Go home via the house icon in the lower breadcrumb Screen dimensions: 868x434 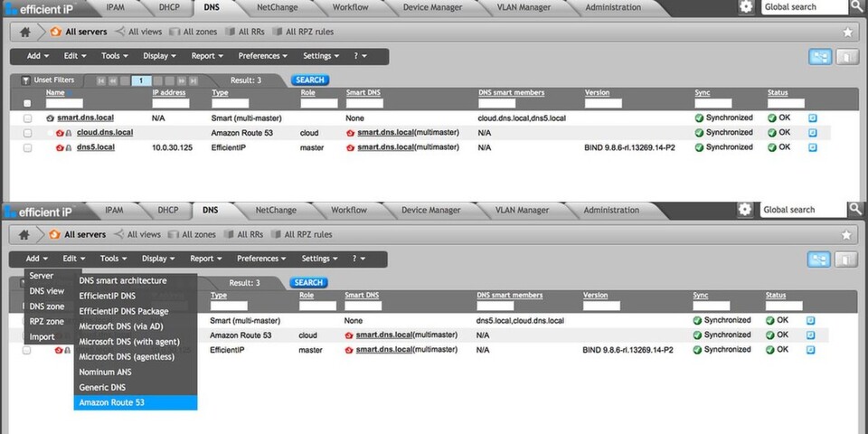tap(24, 235)
